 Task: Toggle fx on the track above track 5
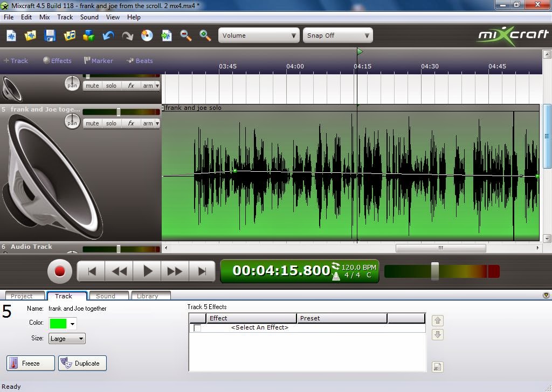point(130,86)
